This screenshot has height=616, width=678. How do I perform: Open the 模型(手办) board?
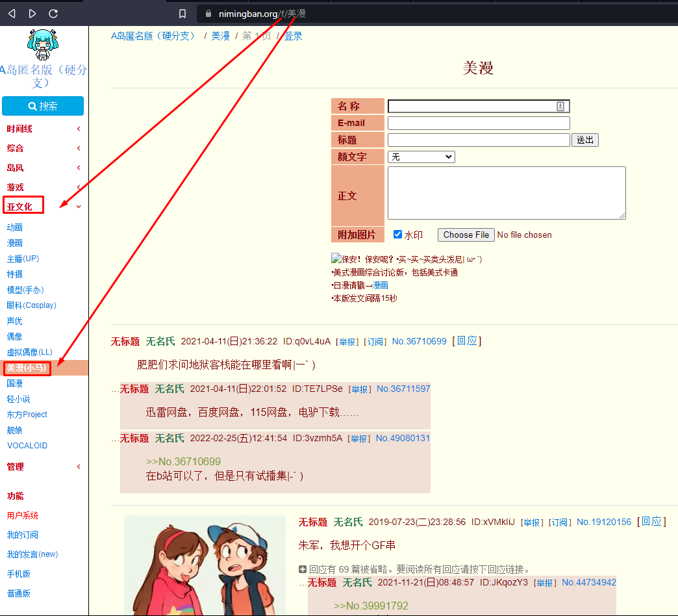point(25,290)
